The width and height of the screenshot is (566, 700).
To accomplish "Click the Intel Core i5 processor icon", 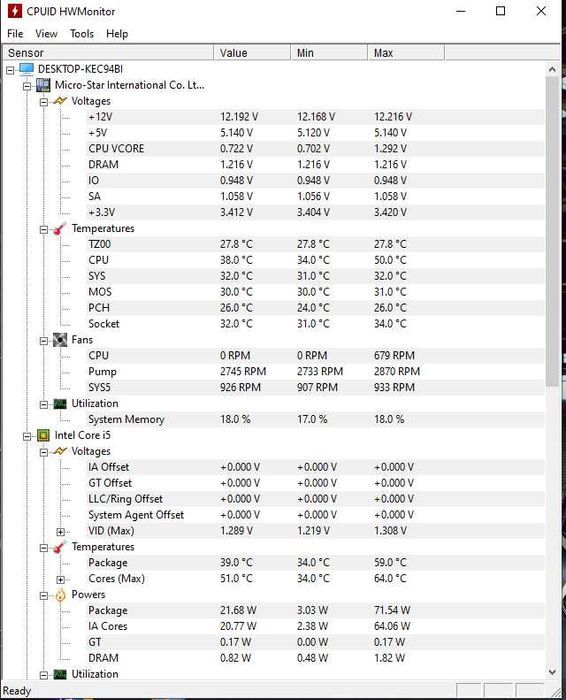I will pos(43,435).
